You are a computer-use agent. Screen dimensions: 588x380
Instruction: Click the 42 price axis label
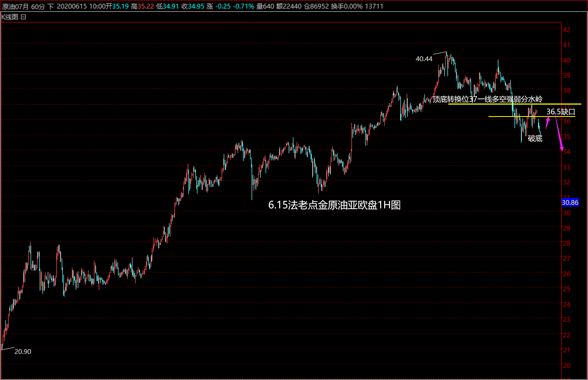(567, 30)
